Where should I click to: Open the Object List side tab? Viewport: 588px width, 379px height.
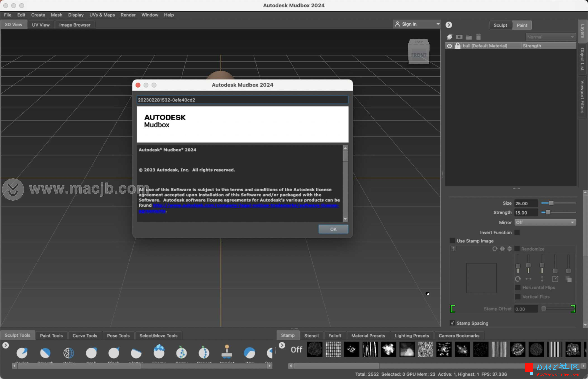point(582,59)
